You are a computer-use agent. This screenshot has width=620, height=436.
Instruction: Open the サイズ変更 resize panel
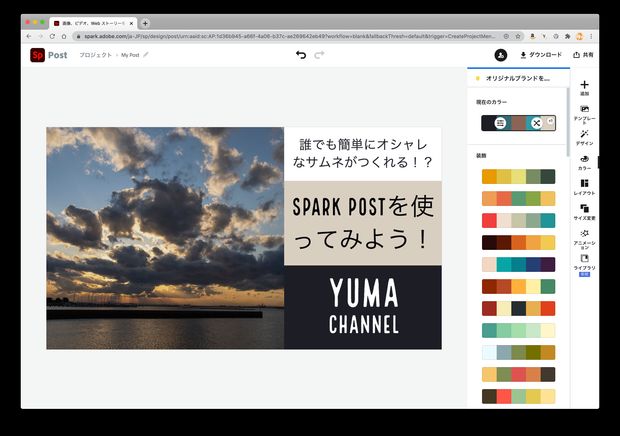tap(584, 212)
